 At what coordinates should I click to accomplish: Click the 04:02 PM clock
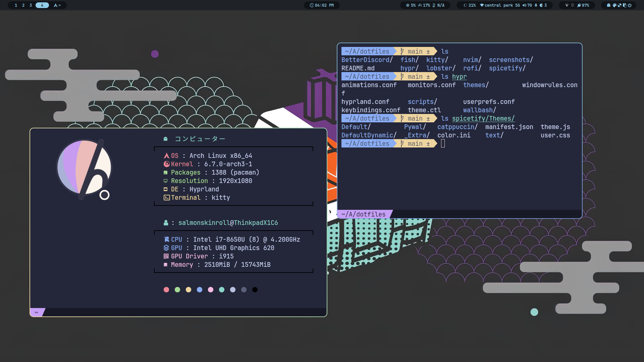(322, 5)
